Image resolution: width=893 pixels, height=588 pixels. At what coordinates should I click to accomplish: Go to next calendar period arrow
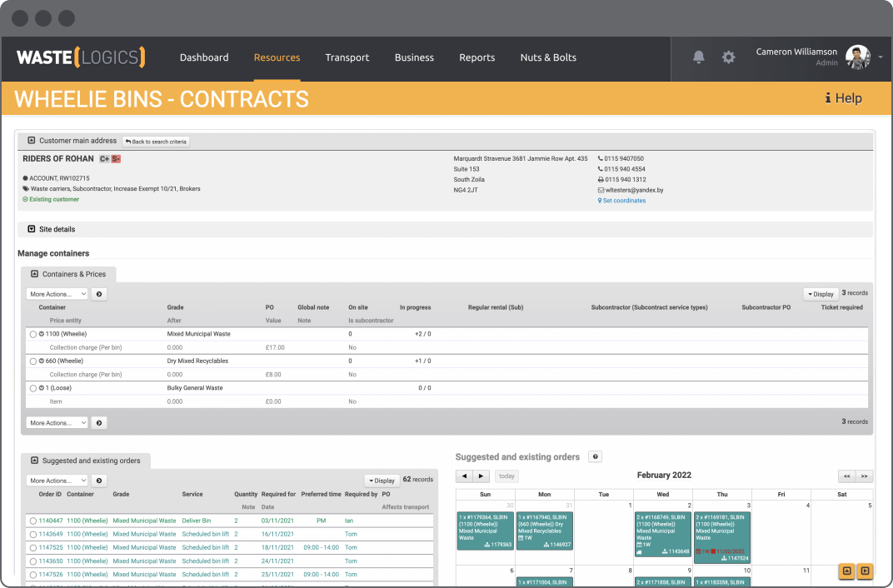(x=481, y=476)
